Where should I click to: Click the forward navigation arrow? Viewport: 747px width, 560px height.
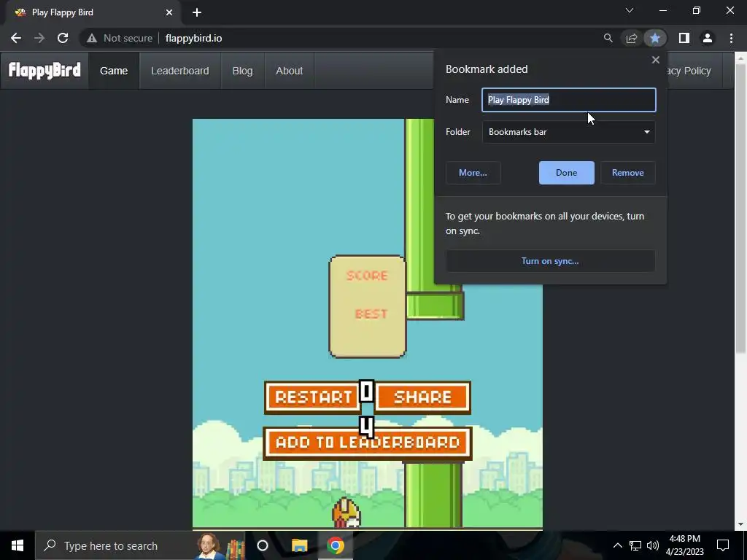39,38
